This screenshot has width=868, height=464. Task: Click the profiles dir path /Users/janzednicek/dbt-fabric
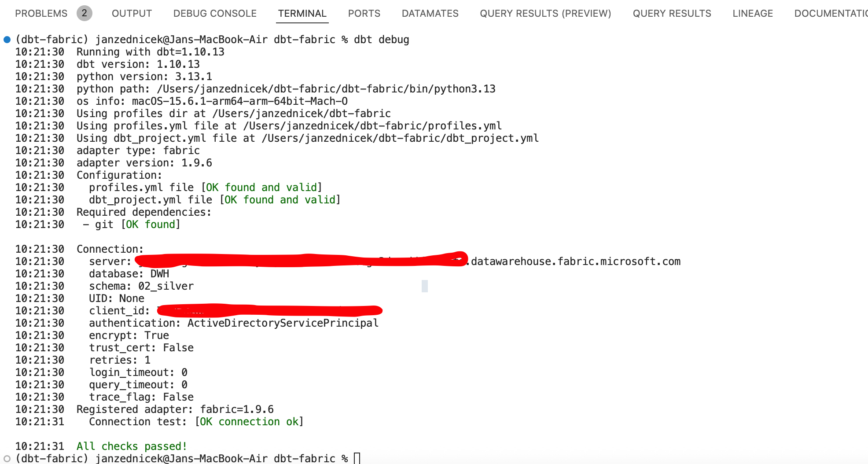click(x=302, y=114)
